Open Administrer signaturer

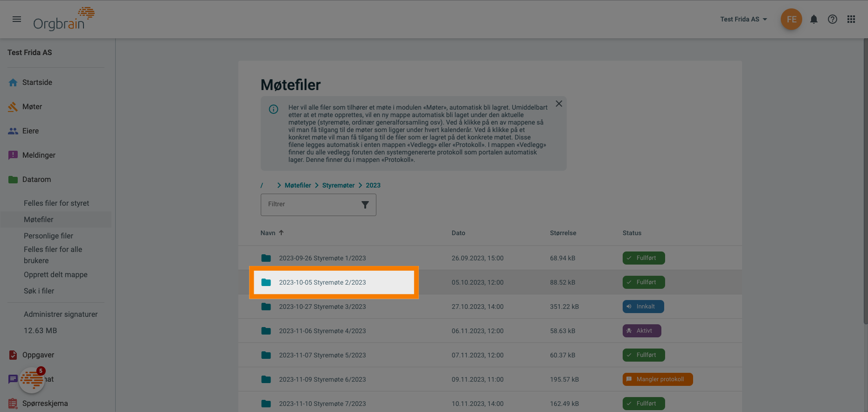click(x=61, y=314)
